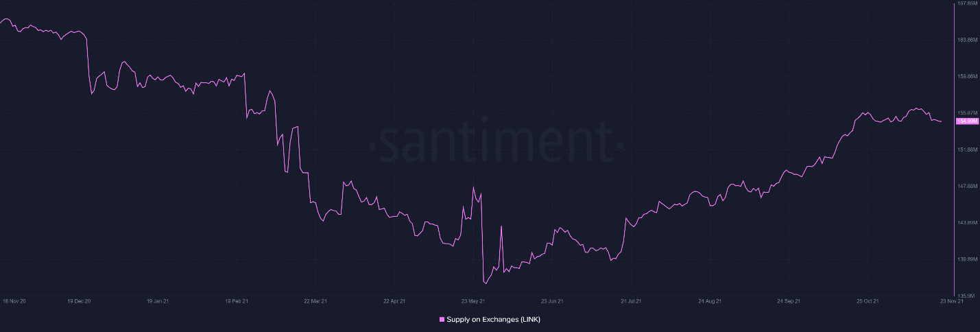Click the '23 May 21' date label
The width and height of the screenshot is (980, 332).
click(473, 301)
